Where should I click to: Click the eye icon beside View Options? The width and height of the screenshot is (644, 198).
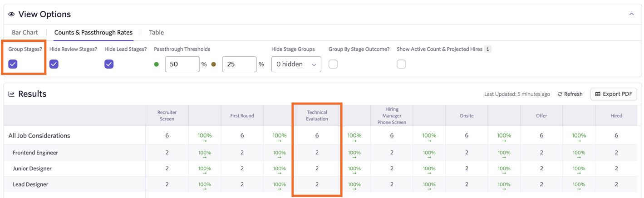click(11, 15)
